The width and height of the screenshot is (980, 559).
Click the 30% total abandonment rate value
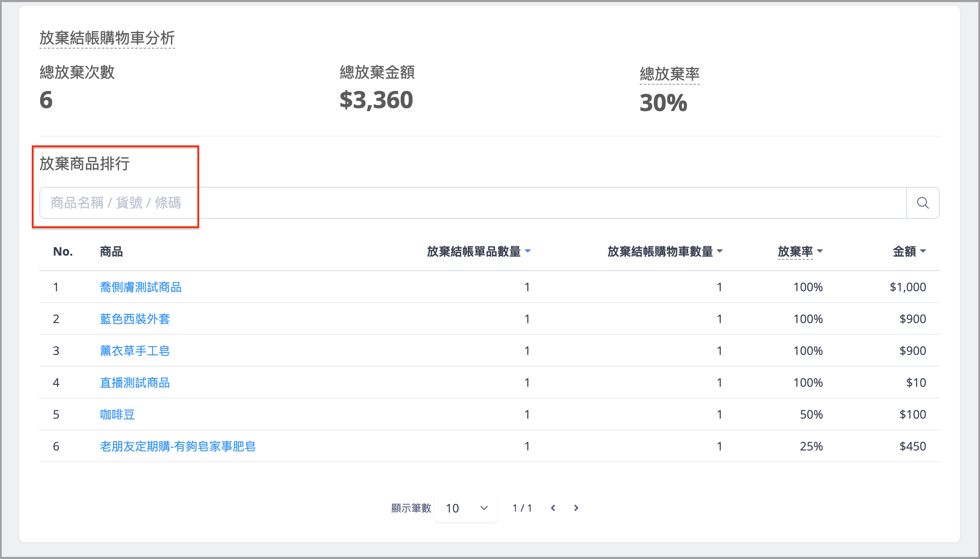pos(663,103)
